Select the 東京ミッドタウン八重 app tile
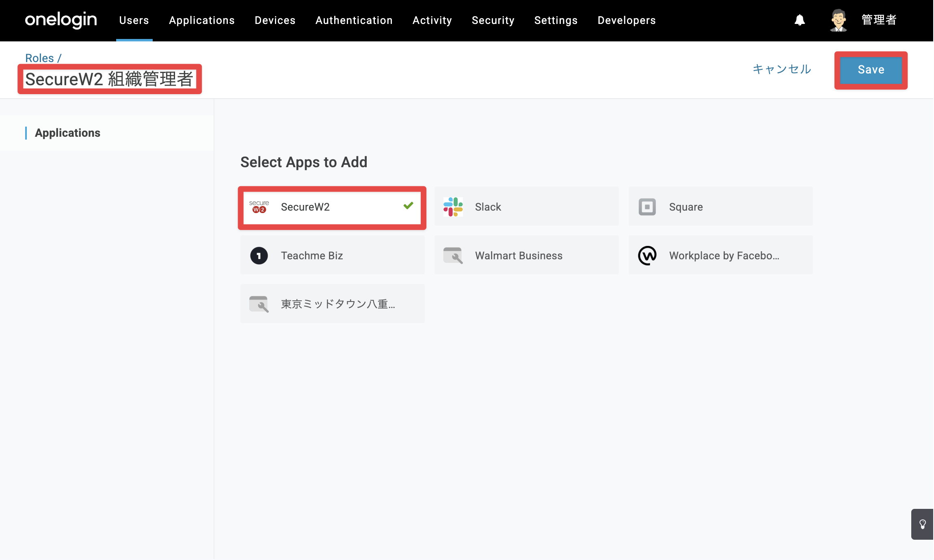Screen dimensions: 934x560 (333, 304)
